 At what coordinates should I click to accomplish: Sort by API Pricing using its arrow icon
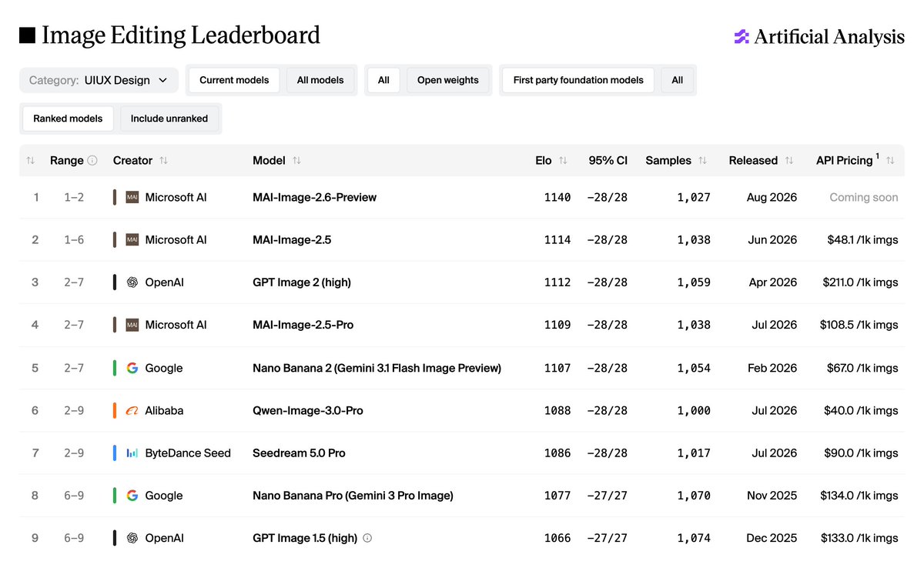pos(890,160)
